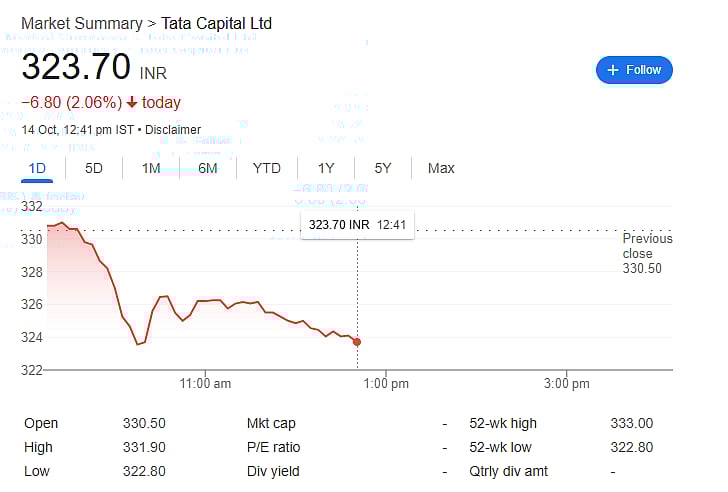Click the 323.70 INR price tooltip
The height and width of the screenshot is (492, 728).
click(x=357, y=225)
